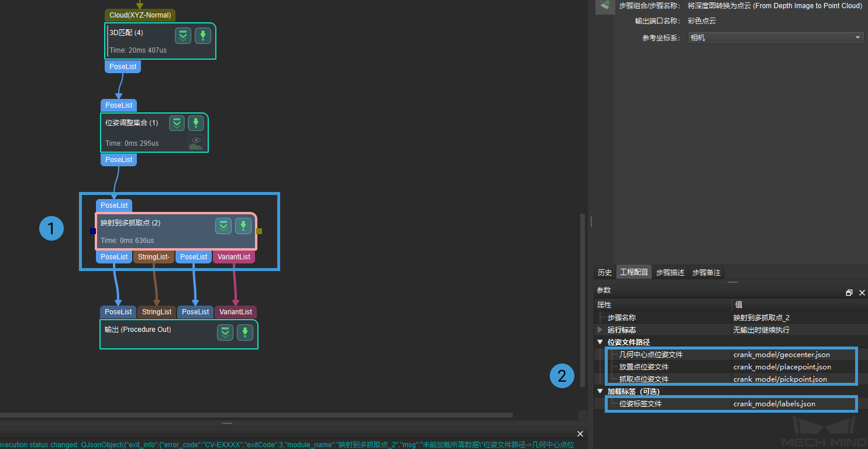Click the olive square connector right of 映射到多抓取点
This screenshot has height=449, width=868.
(x=259, y=231)
